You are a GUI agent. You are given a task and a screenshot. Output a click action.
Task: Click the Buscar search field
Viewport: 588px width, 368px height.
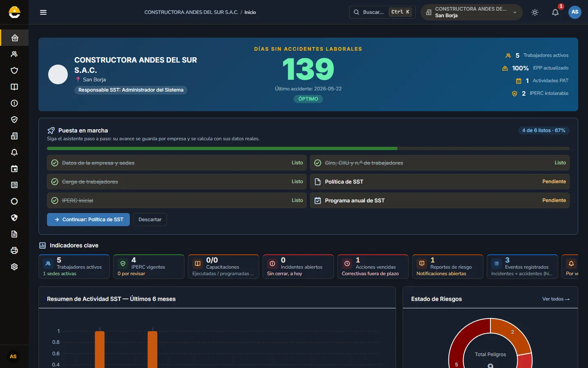coord(382,12)
